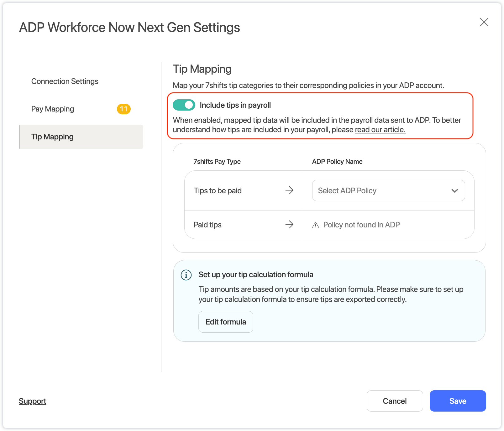Select the Tip Mapping sidebar item
504x431 pixels.
pyautogui.click(x=52, y=137)
